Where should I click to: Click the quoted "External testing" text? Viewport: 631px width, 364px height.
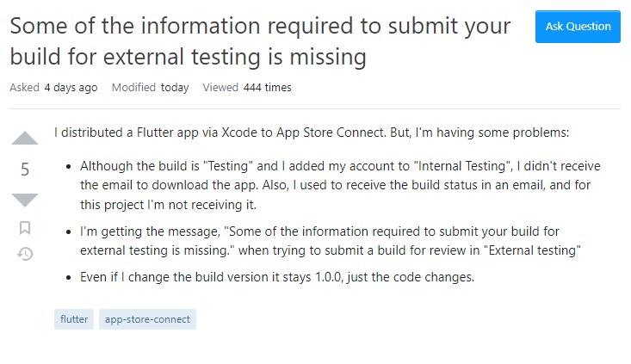pyautogui.click(x=522, y=250)
